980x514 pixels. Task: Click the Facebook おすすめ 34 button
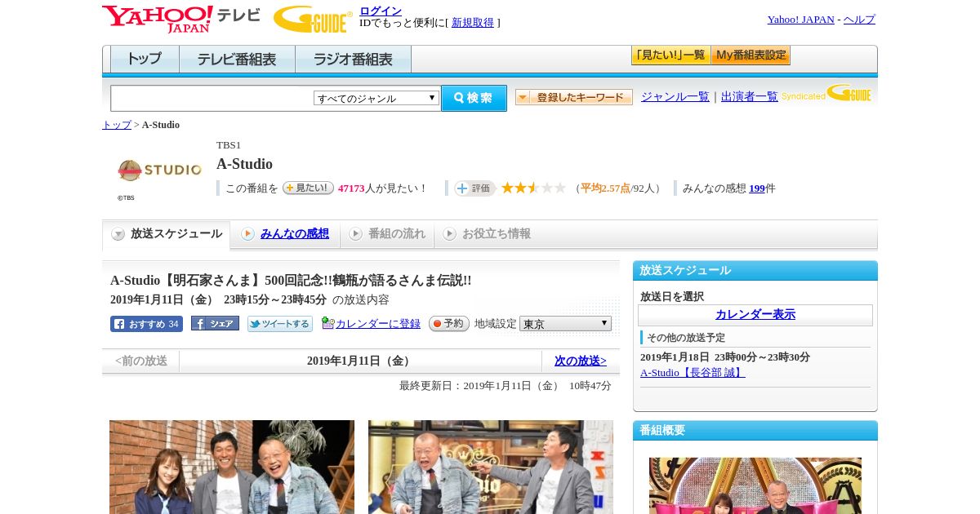(146, 324)
